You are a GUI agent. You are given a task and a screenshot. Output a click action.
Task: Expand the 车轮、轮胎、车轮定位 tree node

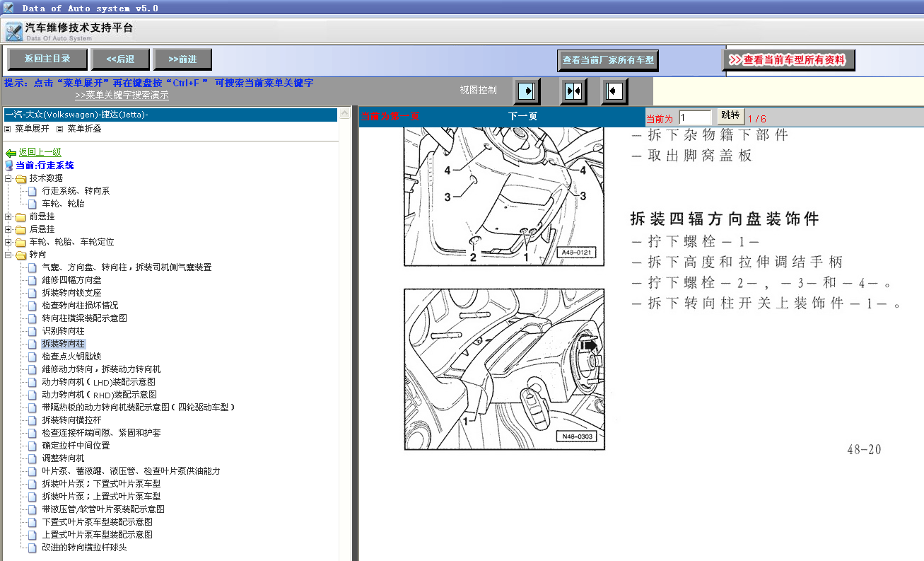8,242
